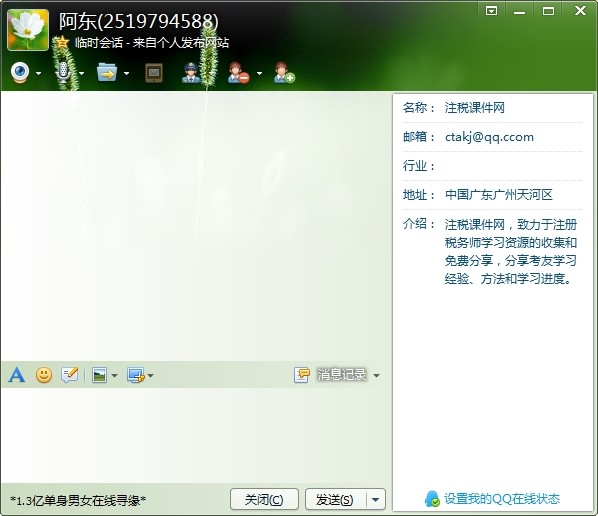
Task: Click the 临时会话 - 来自个人发布网站 subtitle
Action: click(152, 42)
